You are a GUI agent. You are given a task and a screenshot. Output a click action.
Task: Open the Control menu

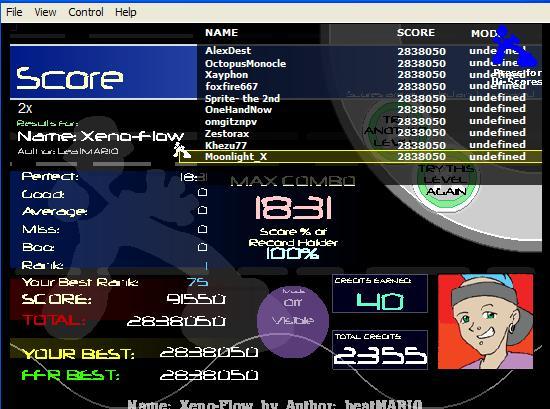pyautogui.click(x=86, y=12)
